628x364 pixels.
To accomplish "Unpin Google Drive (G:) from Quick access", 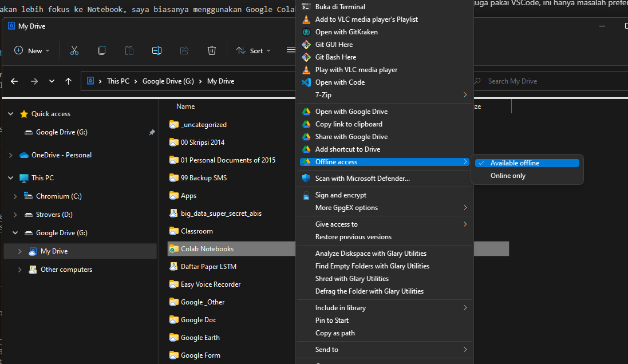I will (x=152, y=132).
